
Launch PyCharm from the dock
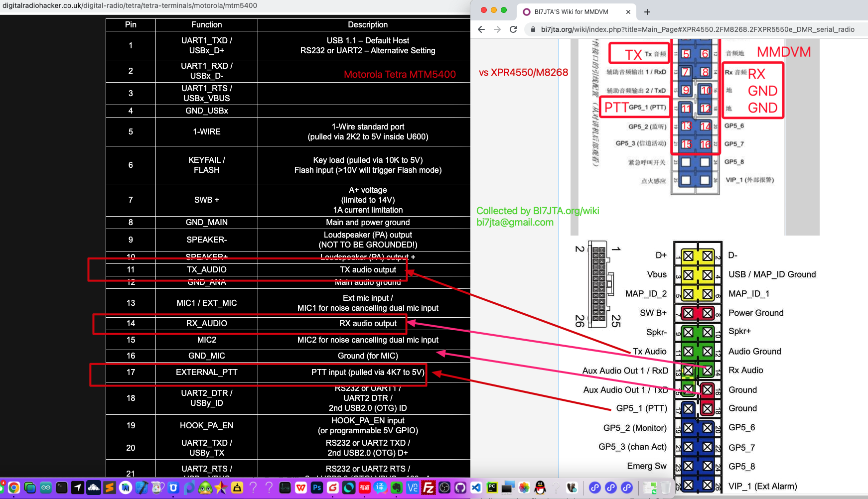tap(492, 488)
